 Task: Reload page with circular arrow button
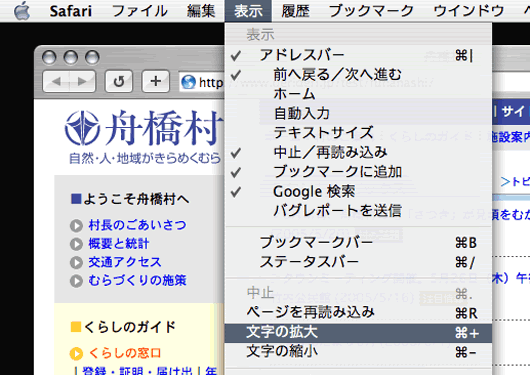click(x=119, y=81)
